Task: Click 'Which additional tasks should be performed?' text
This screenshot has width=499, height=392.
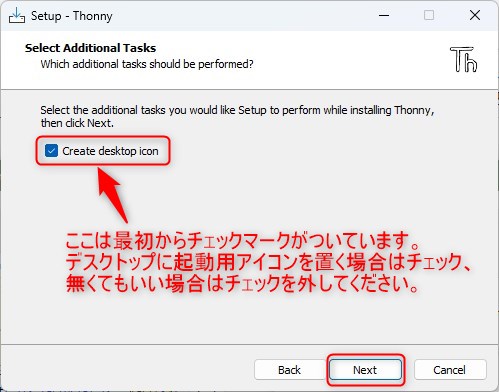Action: pos(147,64)
